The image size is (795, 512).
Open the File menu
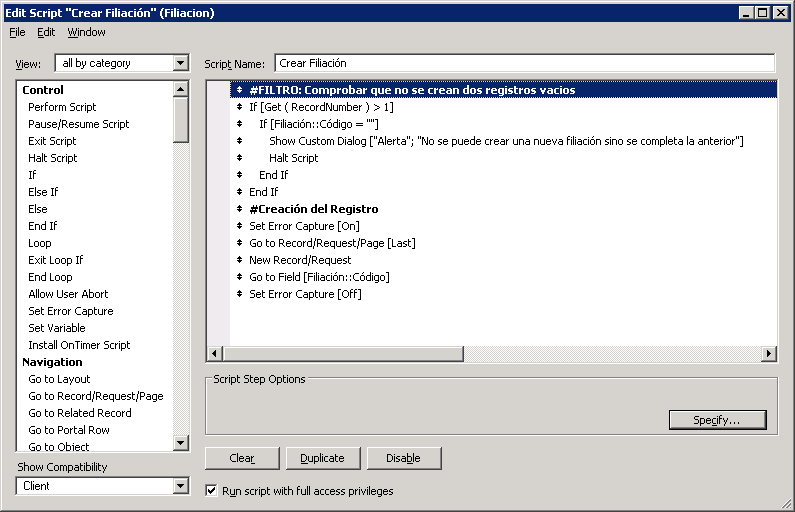(x=16, y=32)
